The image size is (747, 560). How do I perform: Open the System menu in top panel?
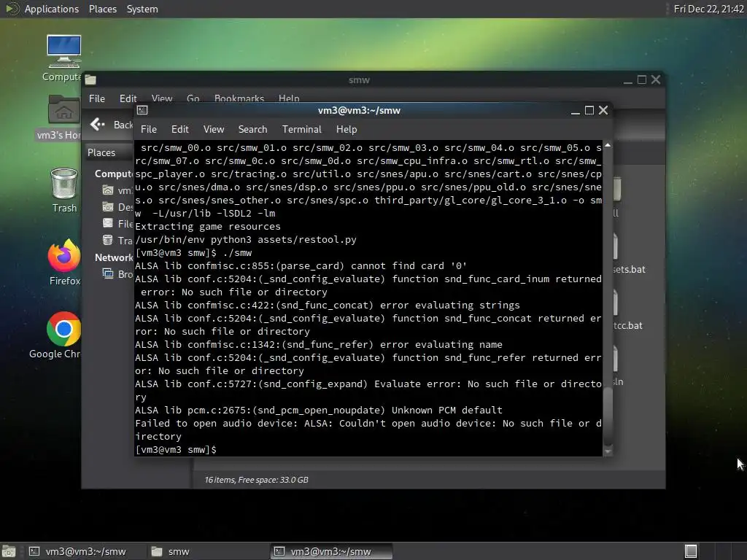(x=142, y=9)
